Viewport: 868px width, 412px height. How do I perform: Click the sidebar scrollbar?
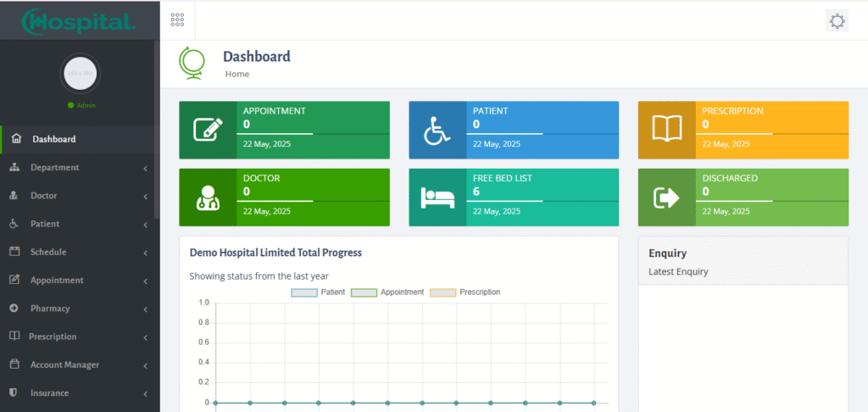coord(157,170)
